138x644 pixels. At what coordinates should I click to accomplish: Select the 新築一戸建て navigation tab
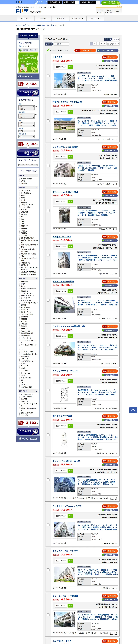coord(25,18)
